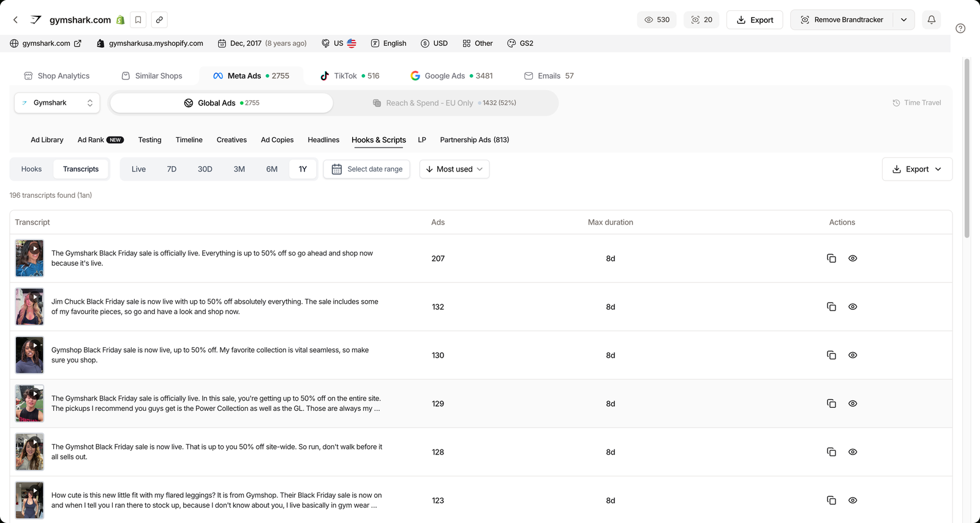Expand the Remove Brandtracker options arrow
Screen dimensions: 980x523
tap(903, 20)
